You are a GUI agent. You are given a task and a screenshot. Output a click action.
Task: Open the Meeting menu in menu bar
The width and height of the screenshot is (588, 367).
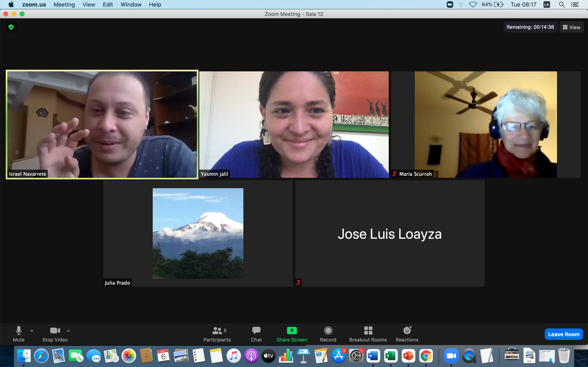click(x=64, y=5)
